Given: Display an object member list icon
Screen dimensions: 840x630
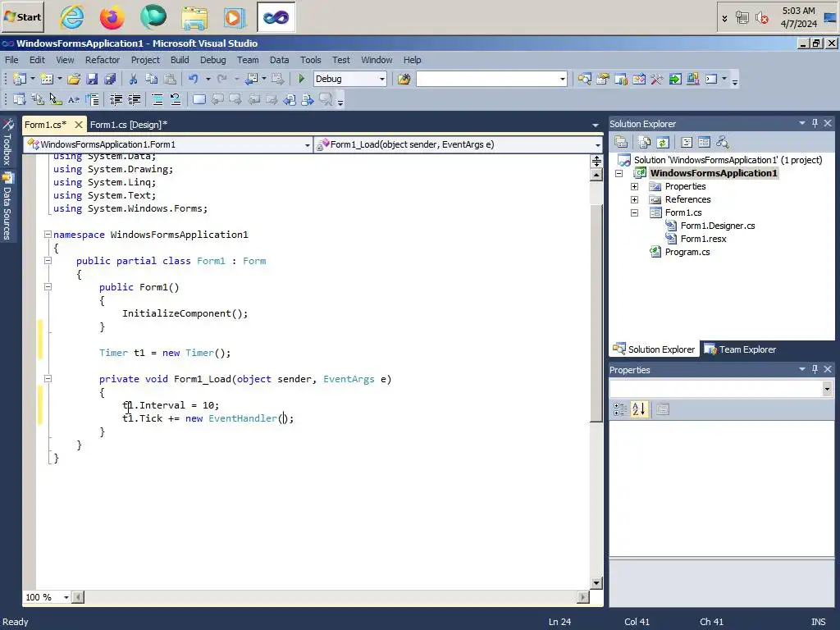Looking at the screenshot, I should (20, 99).
